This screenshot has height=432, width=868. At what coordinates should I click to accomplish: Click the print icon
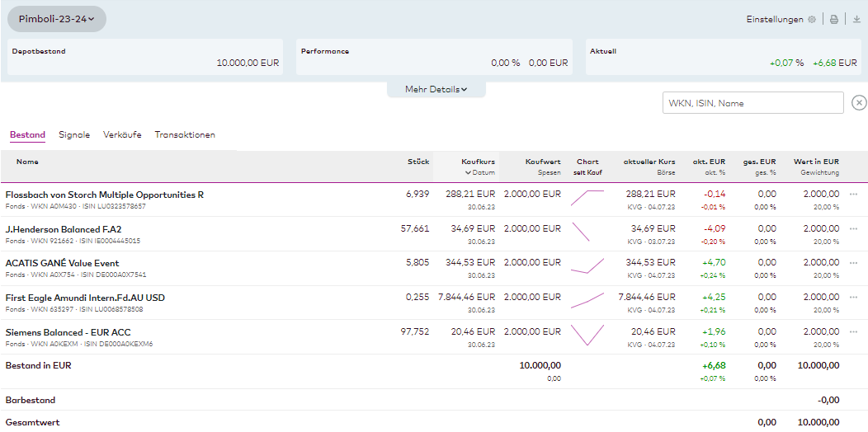click(833, 19)
